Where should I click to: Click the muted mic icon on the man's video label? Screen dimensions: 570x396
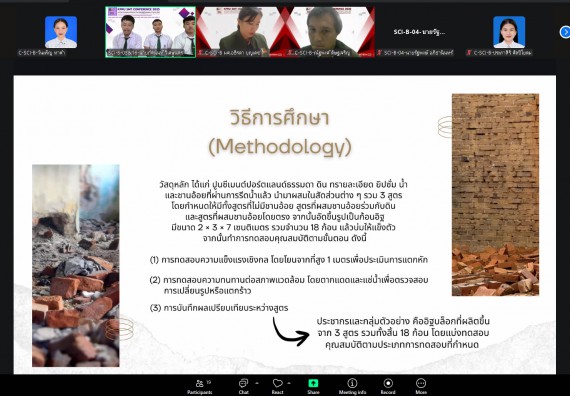pos(290,53)
